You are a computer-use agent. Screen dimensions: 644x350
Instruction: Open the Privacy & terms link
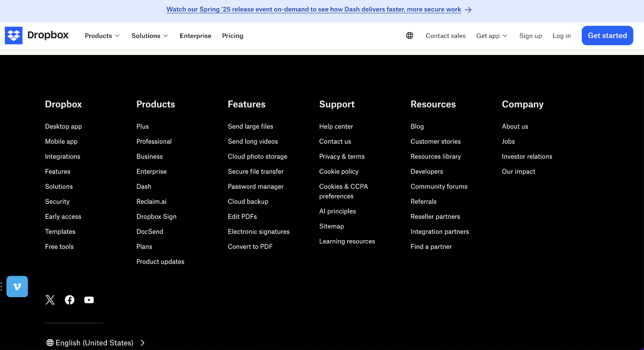coord(342,156)
